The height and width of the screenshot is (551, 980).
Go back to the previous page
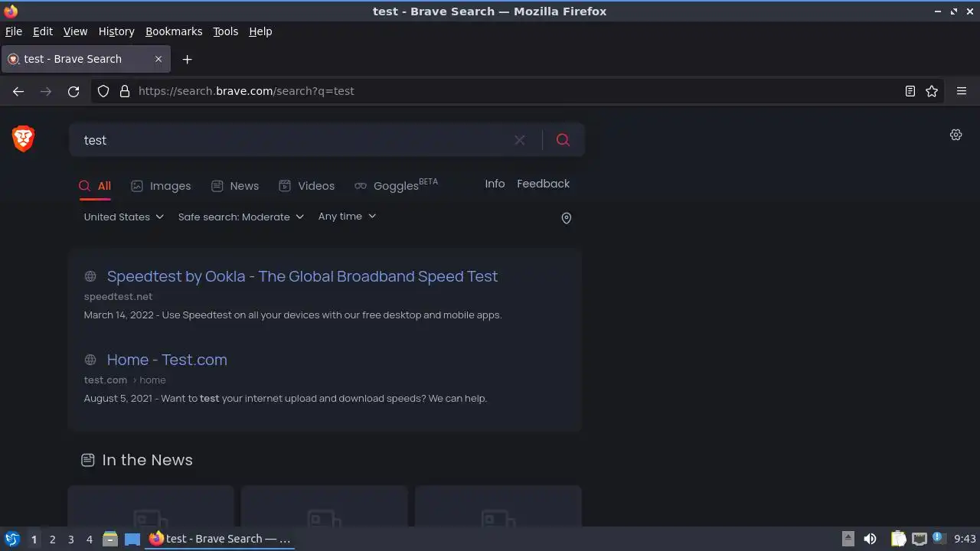[x=18, y=91]
